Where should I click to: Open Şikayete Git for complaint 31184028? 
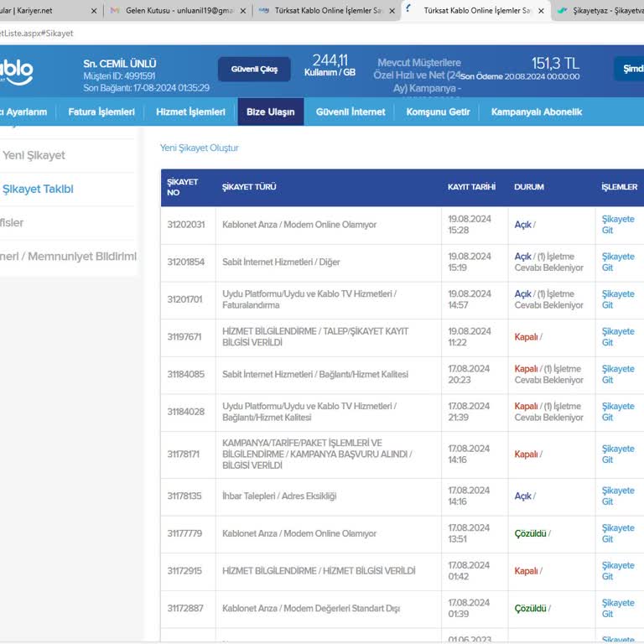point(618,412)
